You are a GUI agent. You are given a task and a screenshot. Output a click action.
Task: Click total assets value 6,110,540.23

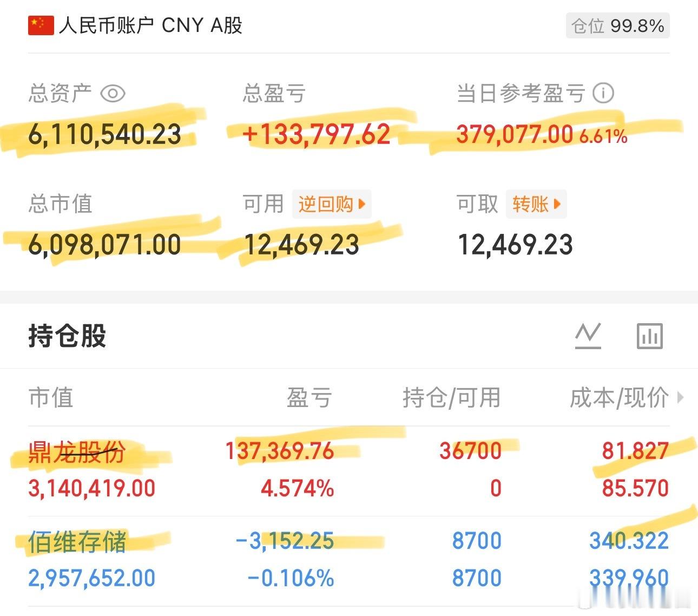(105, 135)
